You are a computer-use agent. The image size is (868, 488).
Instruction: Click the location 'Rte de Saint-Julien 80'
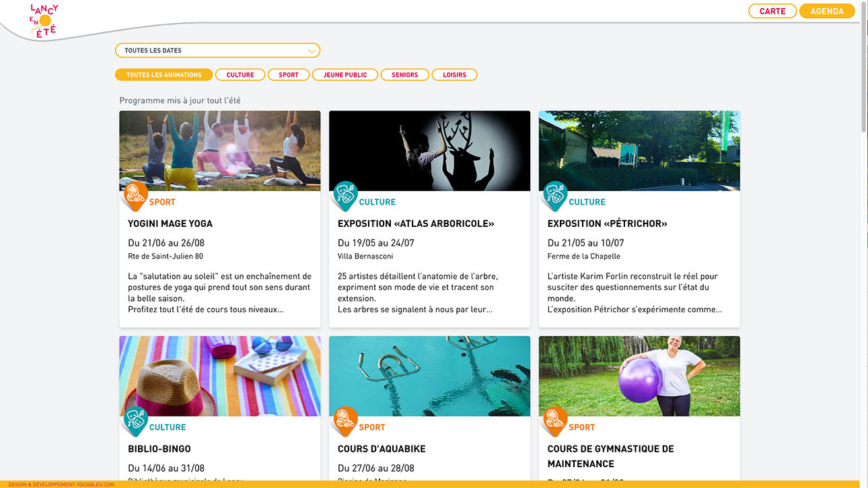tap(166, 256)
